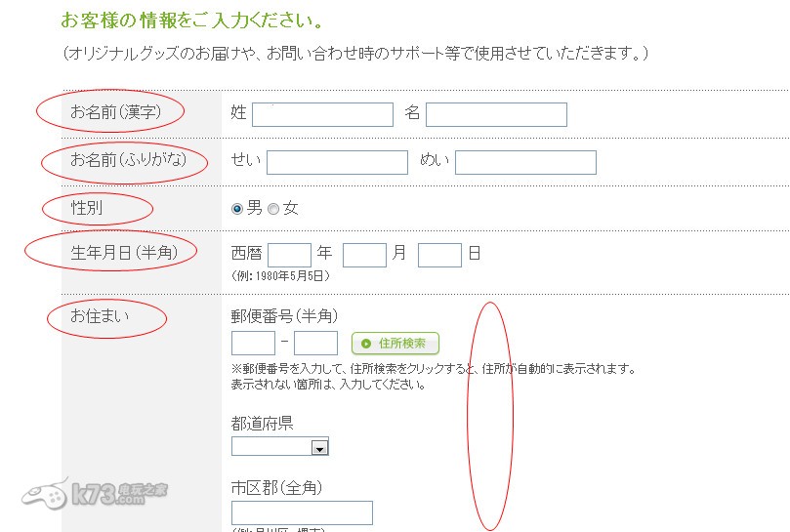Select the 女 (female) radio button
Viewport: 790px width, 532px height.
(273, 209)
